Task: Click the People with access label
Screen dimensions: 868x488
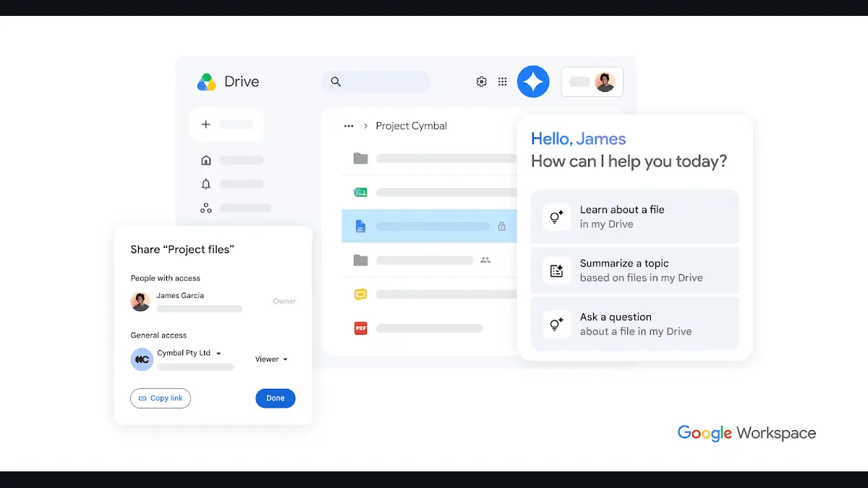Action: 165,278
